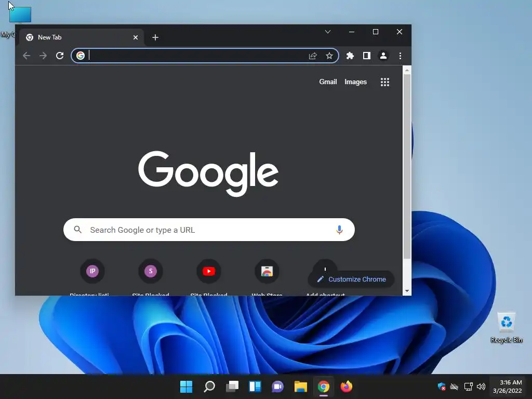Click the Search Google or type a URL box
The image size is (532, 399).
pos(209,230)
